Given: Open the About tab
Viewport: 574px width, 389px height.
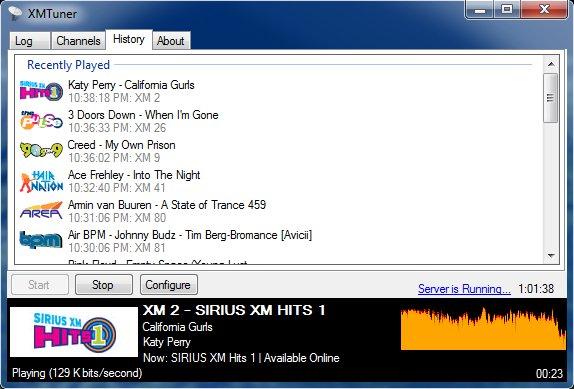Looking at the screenshot, I should [171, 41].
